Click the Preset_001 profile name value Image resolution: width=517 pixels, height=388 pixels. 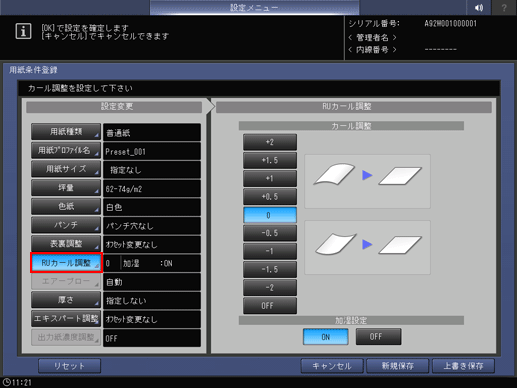point(152,151)
